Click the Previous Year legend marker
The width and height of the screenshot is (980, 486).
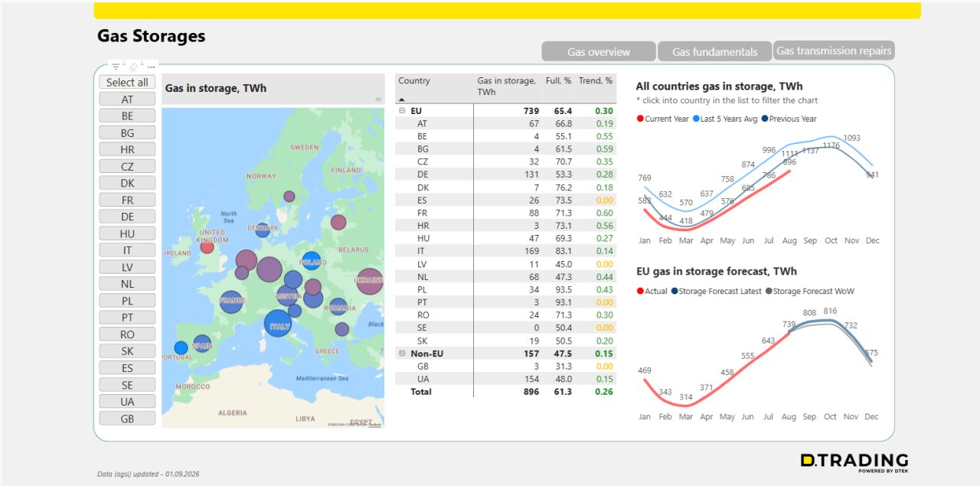765,119
